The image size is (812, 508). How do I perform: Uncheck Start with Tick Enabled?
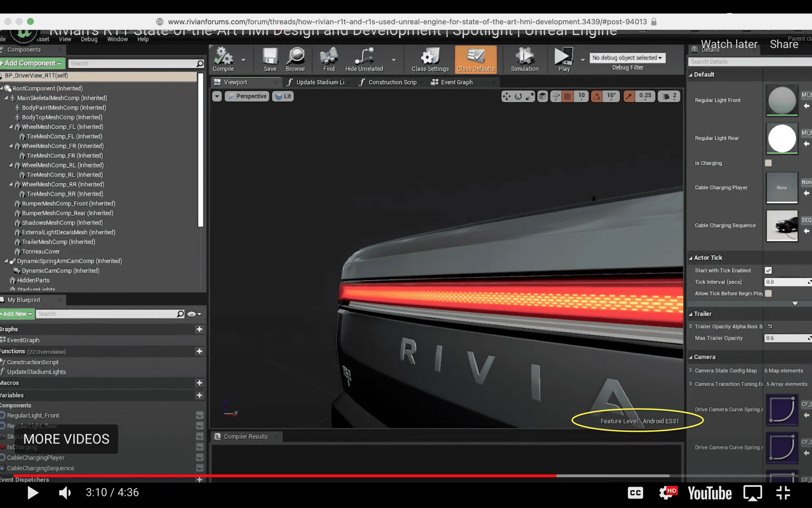pos(768,270)
